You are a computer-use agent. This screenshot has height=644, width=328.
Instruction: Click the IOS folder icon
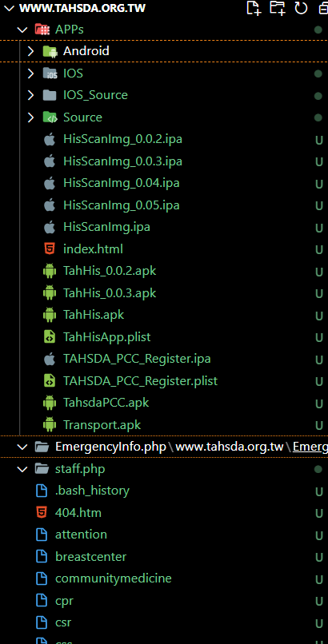point(50,74)
